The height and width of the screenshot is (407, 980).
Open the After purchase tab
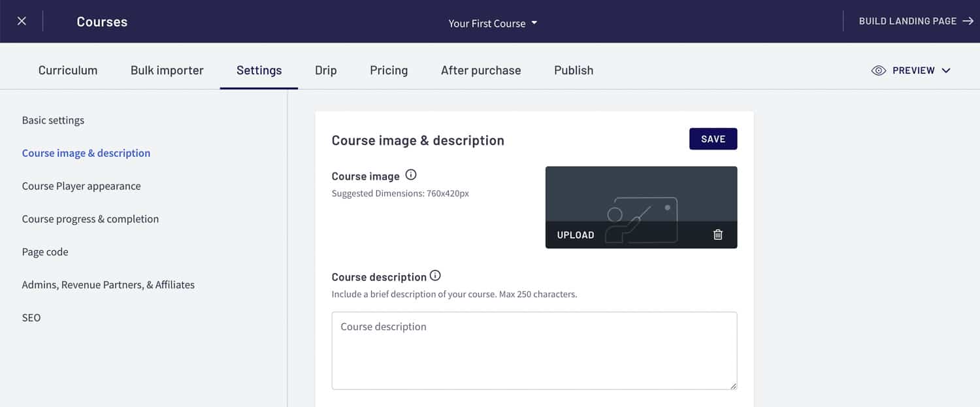point(480,70)
